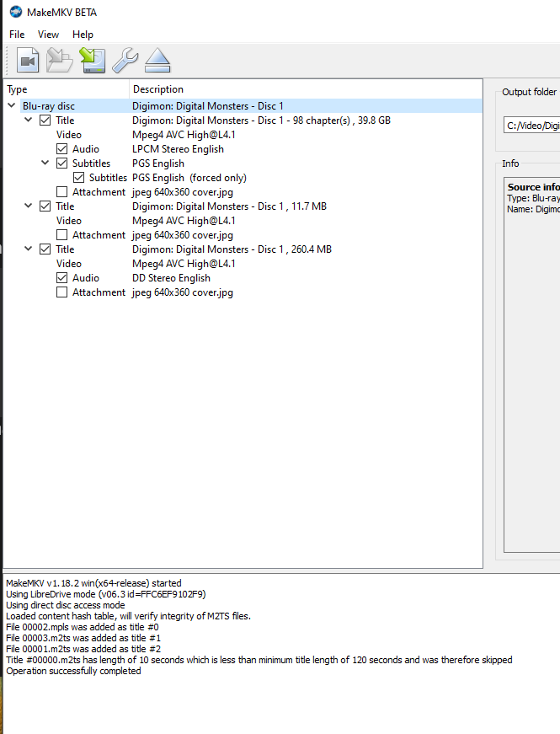560x734 pixels.
Task: Select PGS English (forced only) text
Action: (189, 178)
